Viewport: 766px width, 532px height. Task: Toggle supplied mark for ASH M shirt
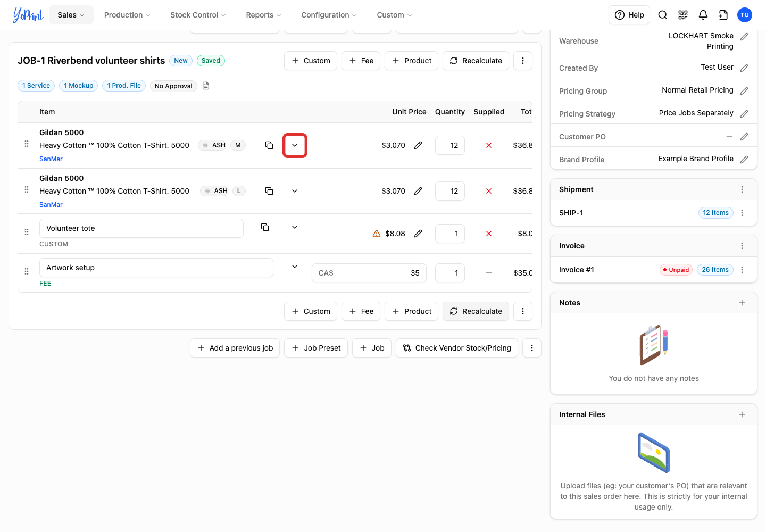tap(489, 145)
